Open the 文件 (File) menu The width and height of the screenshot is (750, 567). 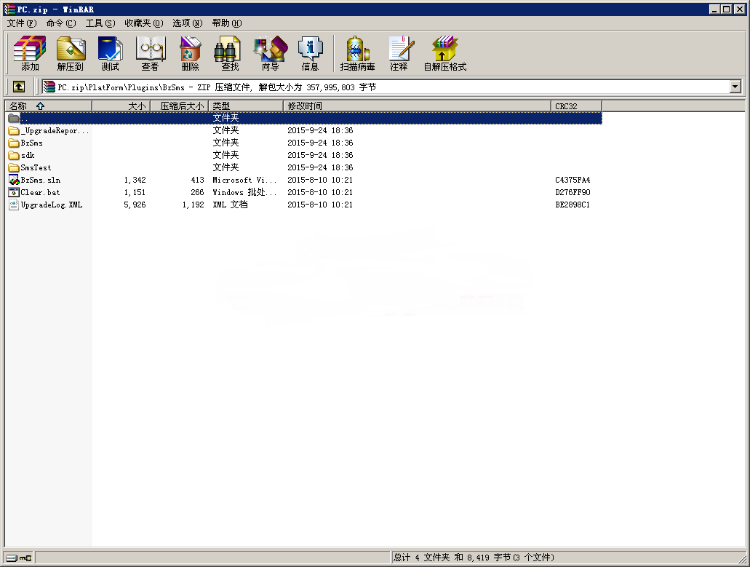(22, 23)
